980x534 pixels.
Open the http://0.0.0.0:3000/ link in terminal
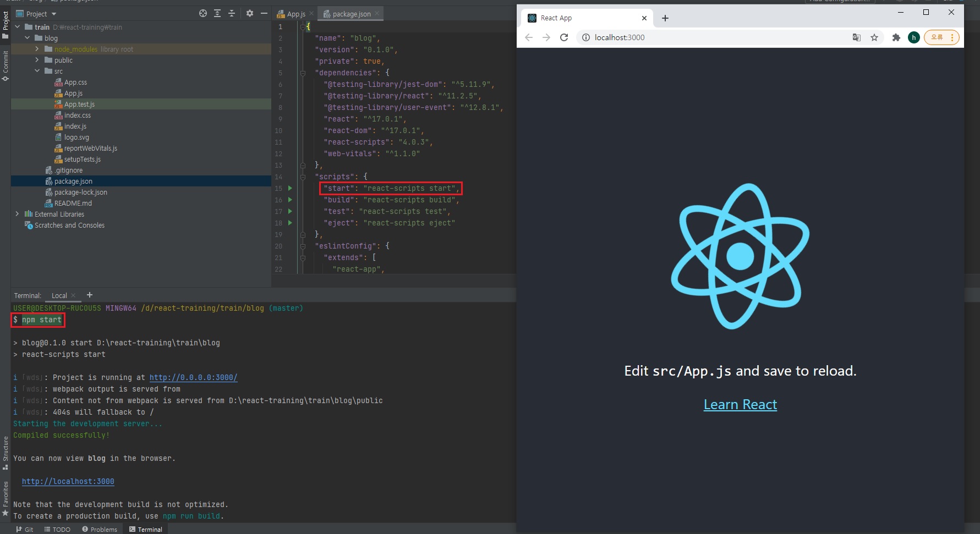tap(194, 377)
